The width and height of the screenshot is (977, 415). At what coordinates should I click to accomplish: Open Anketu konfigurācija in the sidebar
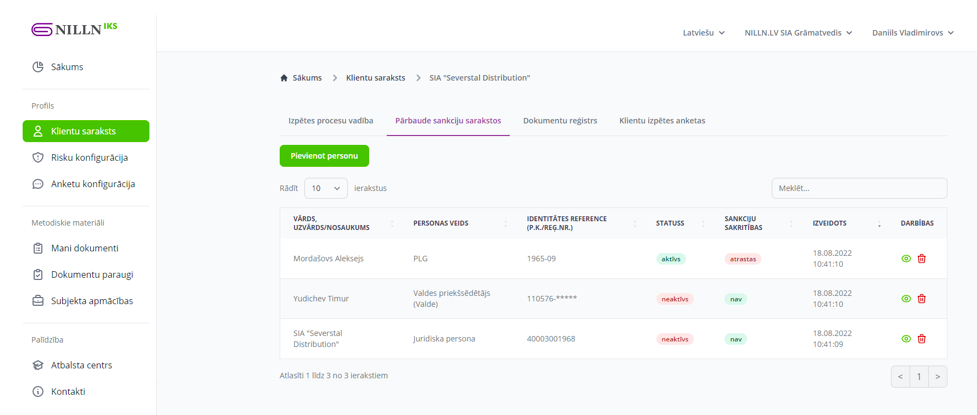[92, 184]
